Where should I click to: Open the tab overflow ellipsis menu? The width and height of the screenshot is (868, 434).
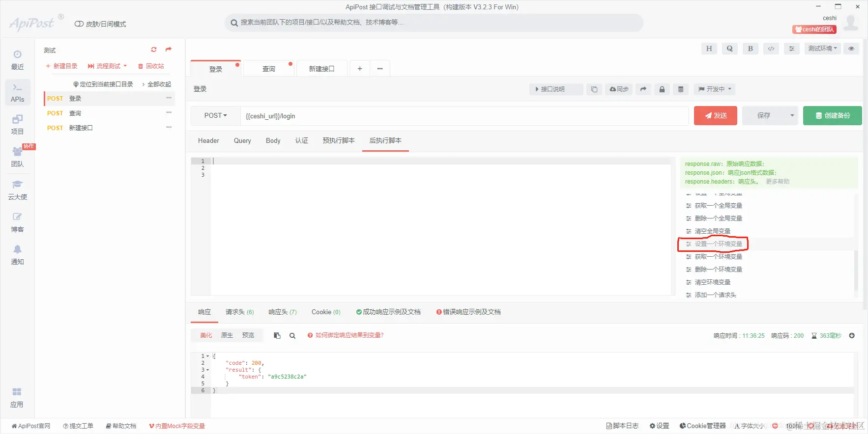[380, 69]
